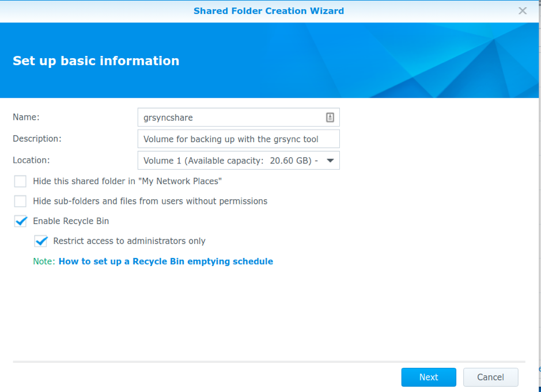Focus the Name field containing grsyncshare
The image size is (541, 392).
tap(230, 117)
